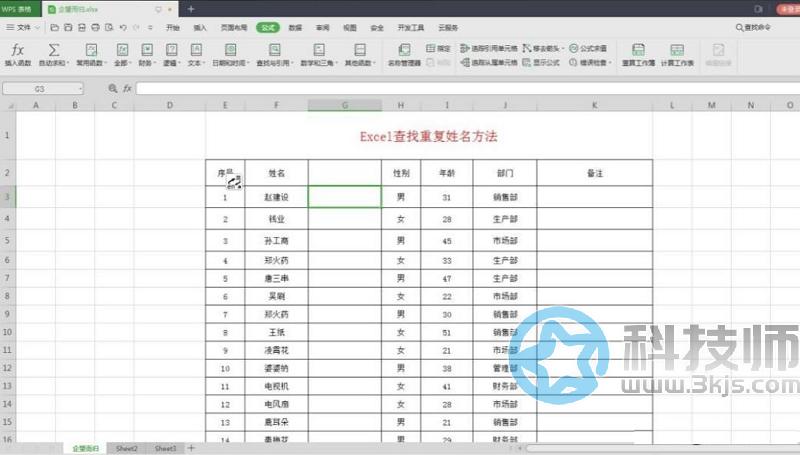Click the Undo arrow

[x=123, y=28]
